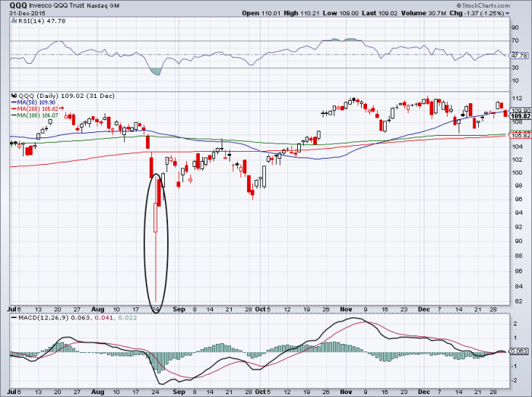This screenshot has height=397, width=532.
Task: Select the red MA(200) legend line
Action: 14,109
